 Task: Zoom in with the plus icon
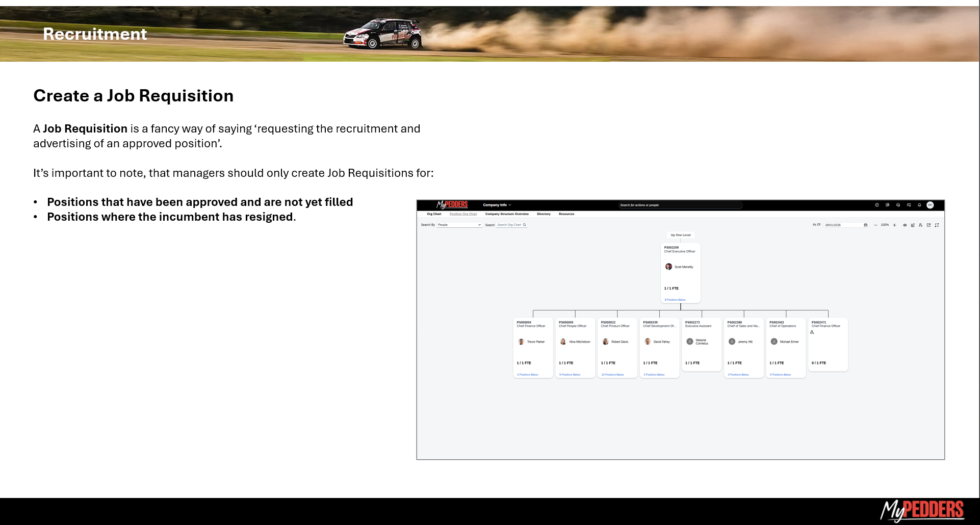tap(894, 225)
